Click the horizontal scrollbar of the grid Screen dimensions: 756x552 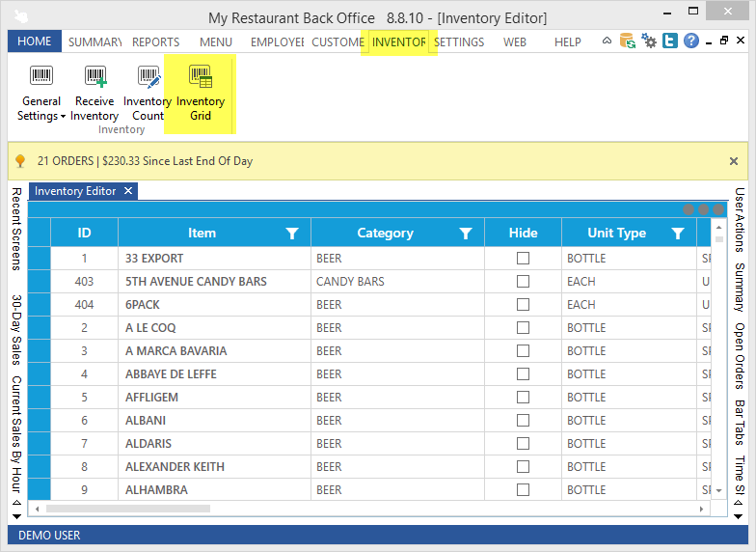click(x=128, y=508)
